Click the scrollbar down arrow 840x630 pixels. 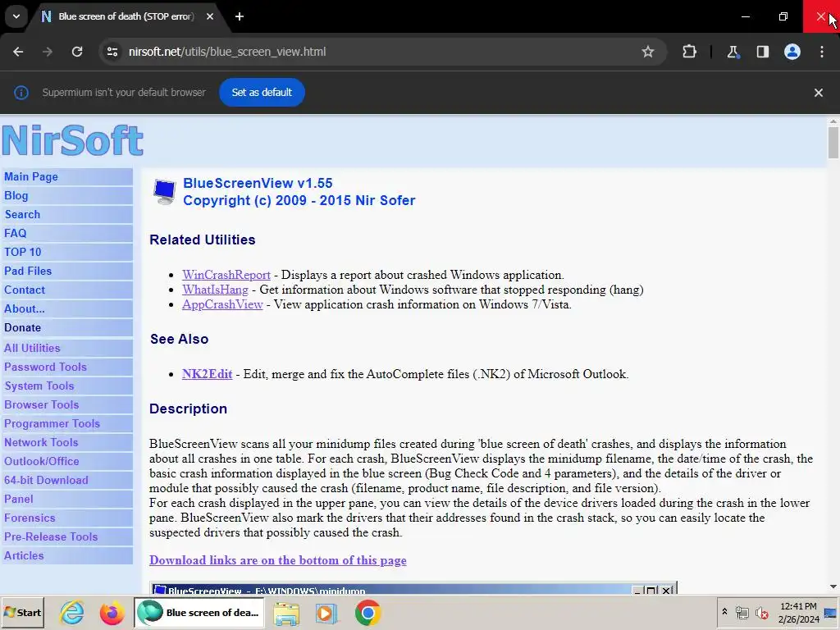(833, 587)
